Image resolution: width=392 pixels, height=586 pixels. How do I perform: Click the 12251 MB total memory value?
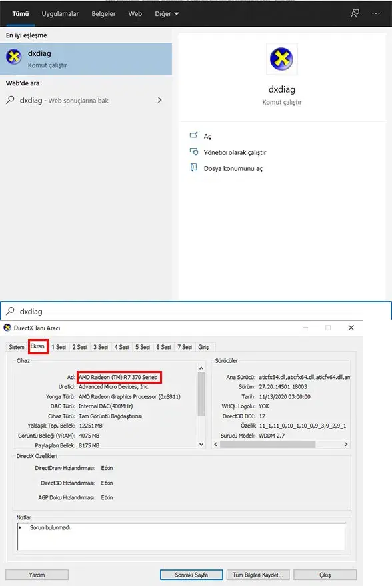click(x=91, y=426)
